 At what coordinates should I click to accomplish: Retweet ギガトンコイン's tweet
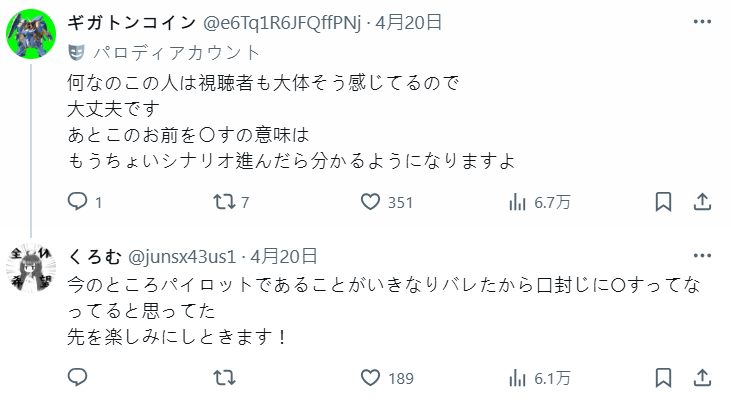tap(227, 202)
